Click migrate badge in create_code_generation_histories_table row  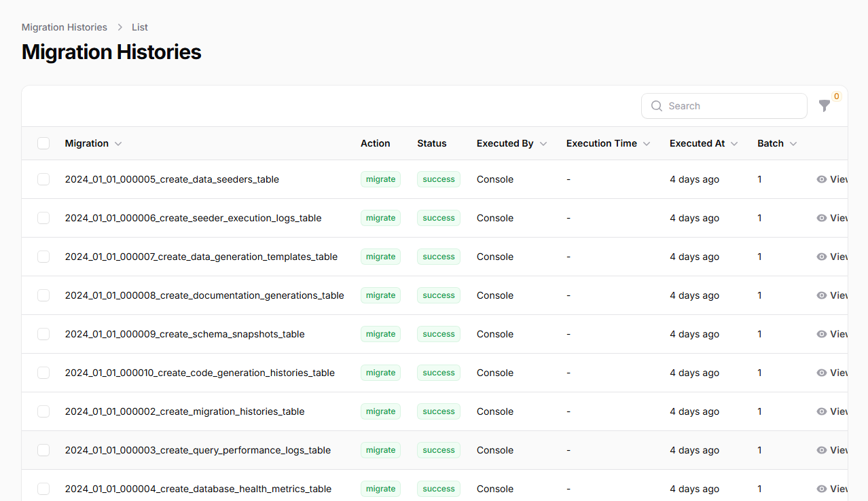[x=380, y=373]
